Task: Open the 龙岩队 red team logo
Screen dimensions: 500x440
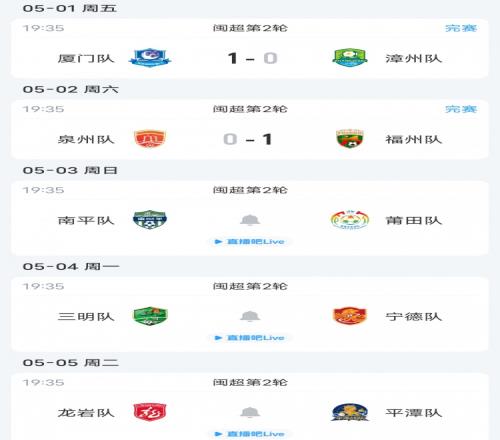Action: point(150,412)
